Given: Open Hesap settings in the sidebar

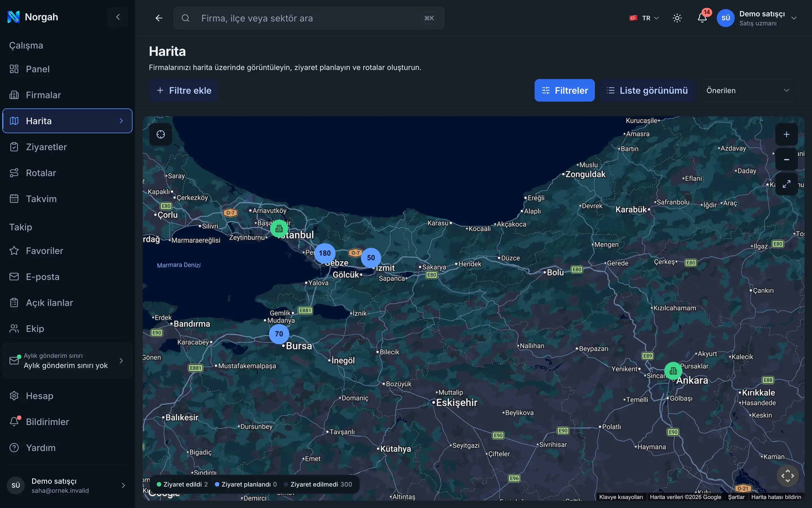Looking at the screenshot, I should (x=67, y=396).
